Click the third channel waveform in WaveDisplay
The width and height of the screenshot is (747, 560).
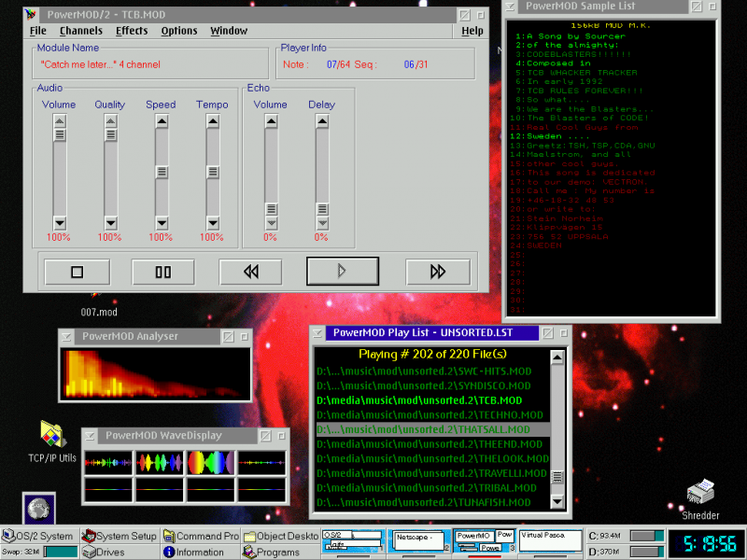point(211,463)
